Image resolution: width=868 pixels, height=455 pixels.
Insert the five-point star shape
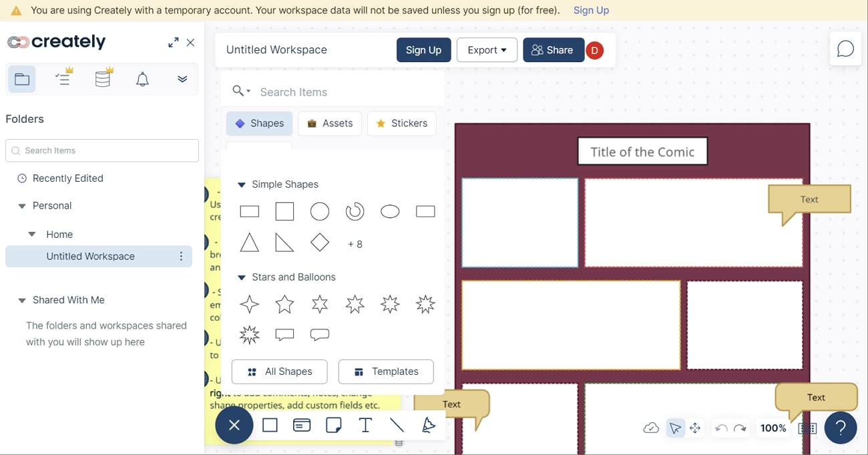coord(284,305)
